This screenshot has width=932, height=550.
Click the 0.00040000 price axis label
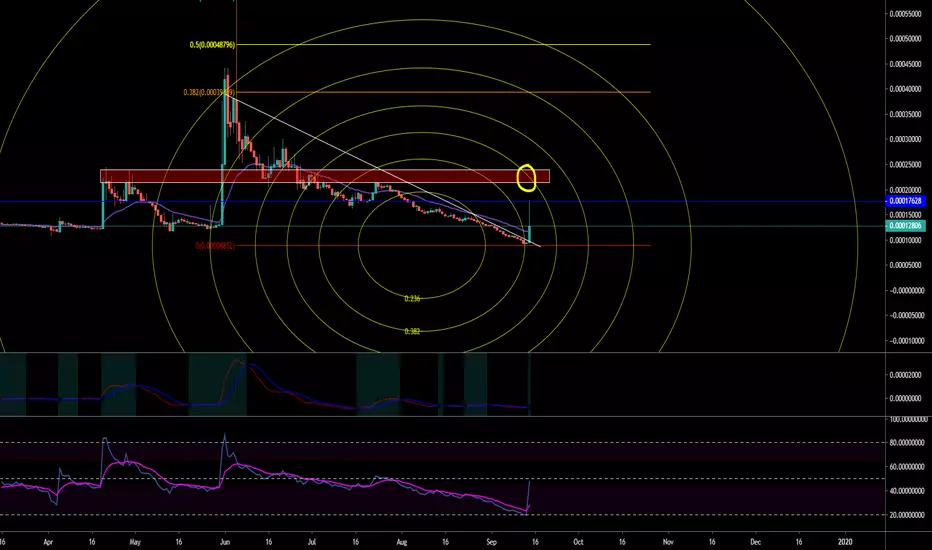906,89
